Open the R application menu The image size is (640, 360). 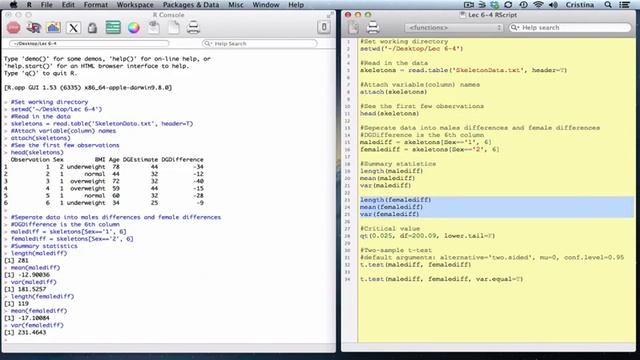pos(29,5)
